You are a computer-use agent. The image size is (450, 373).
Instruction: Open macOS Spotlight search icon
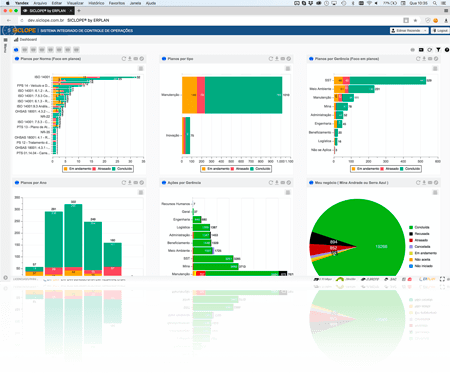point(435,3)
